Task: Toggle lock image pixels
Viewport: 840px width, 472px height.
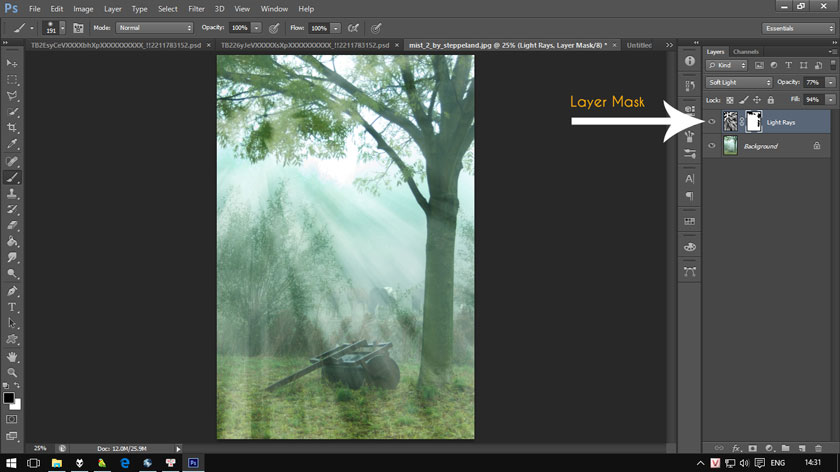Action: tap(744, 100)
